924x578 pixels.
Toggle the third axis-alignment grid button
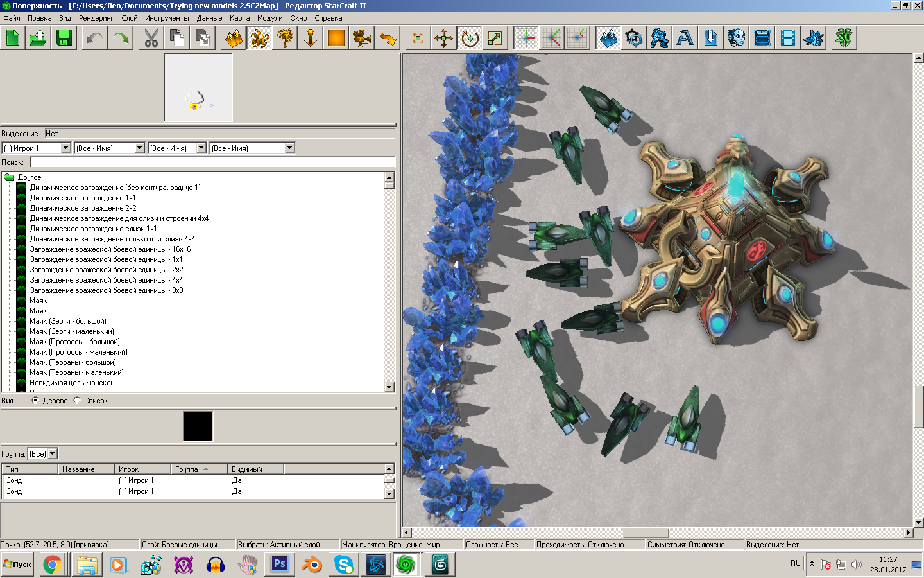pos(577,38)
